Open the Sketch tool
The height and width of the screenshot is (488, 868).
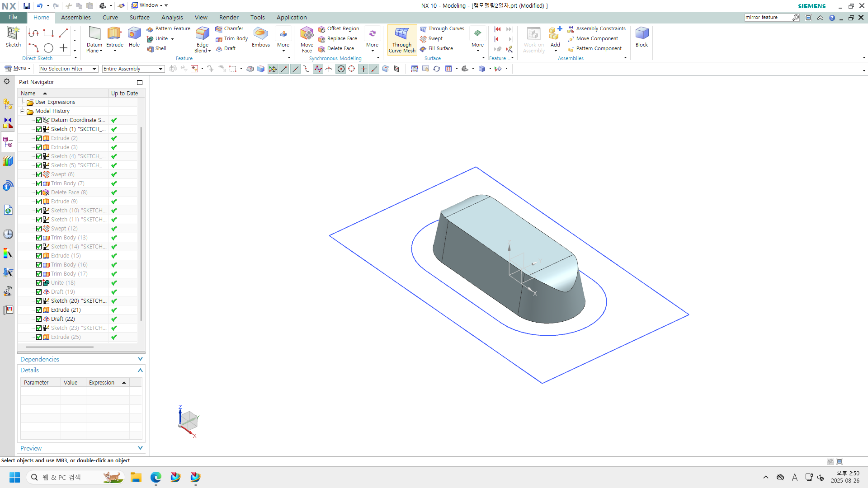coord(13,34)
